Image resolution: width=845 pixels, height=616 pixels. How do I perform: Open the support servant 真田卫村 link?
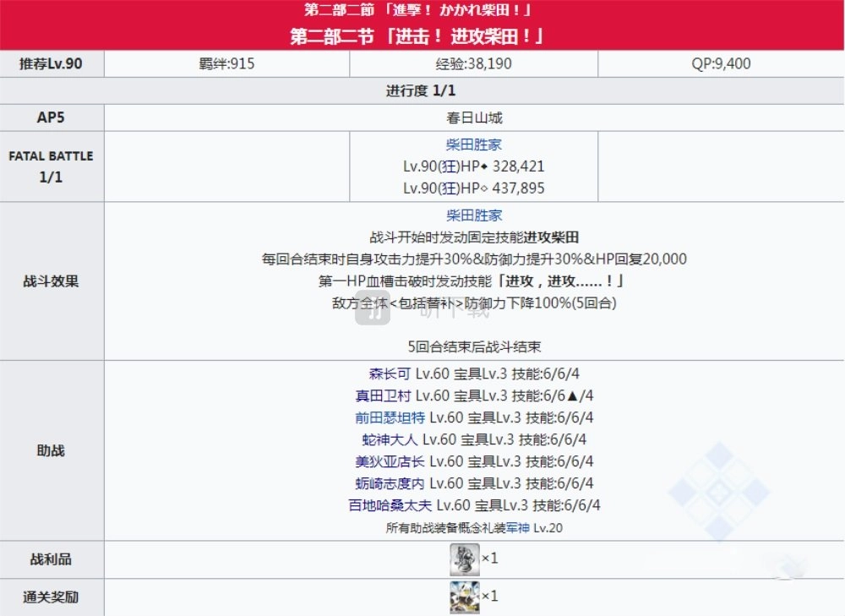(x=383, y=395)
